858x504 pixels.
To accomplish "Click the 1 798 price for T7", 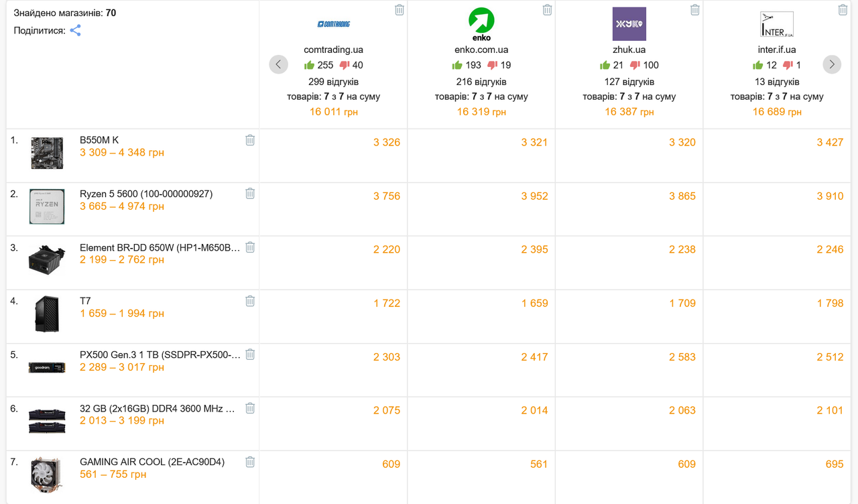I will [x=830, y=303].
